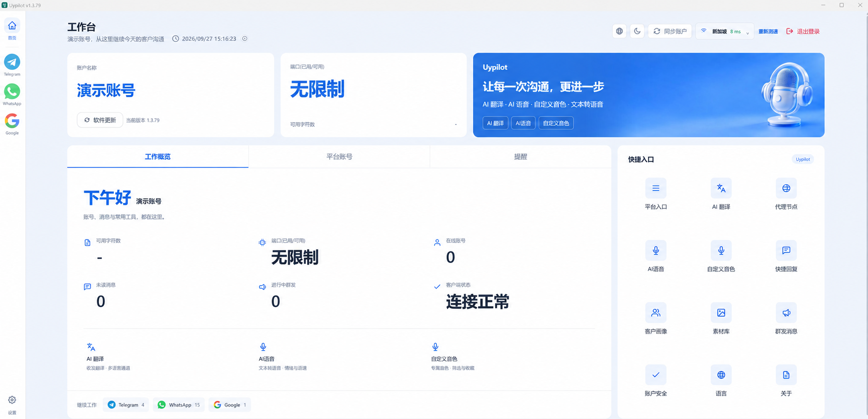Open AI 翻译 feature in overview panel
The height and width of the screenshot is (419, 868).
(108, 357)
